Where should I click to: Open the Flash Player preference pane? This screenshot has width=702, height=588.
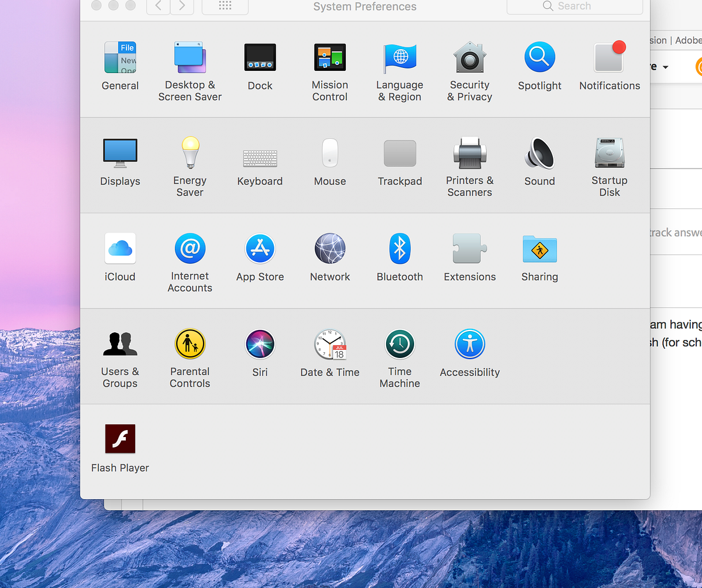[x=120, y=439]
